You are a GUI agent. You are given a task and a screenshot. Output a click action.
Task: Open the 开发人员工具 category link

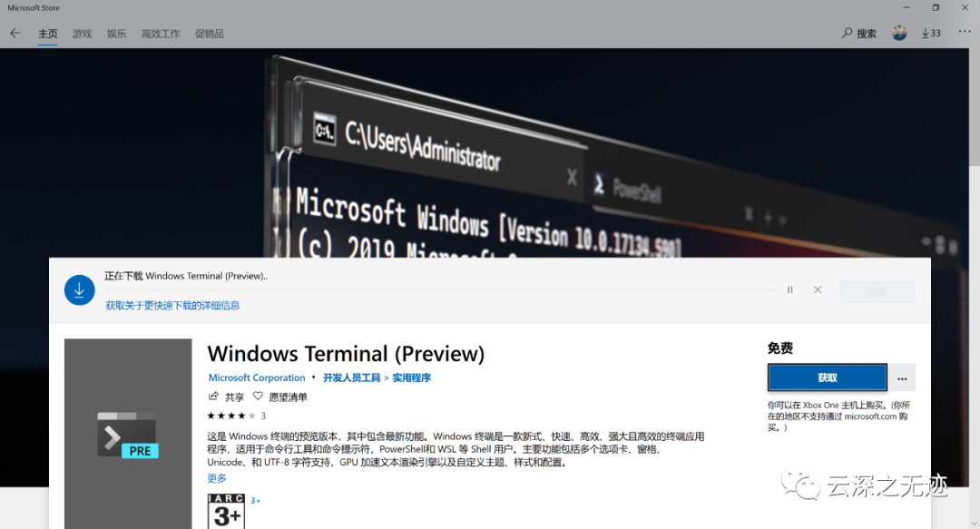pyautogui.click(x=351, y=377)
